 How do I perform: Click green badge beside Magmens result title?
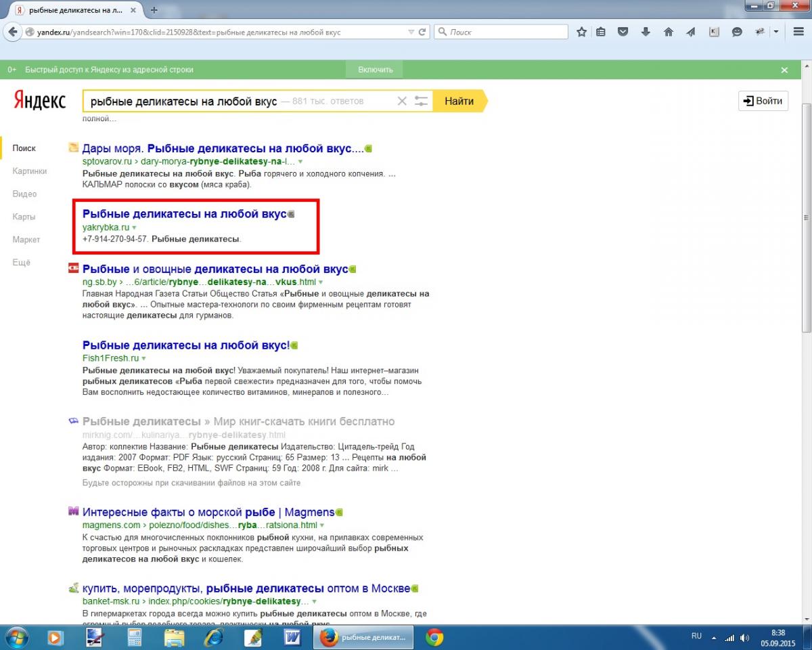pyautogui.click(x=339, y=512)
